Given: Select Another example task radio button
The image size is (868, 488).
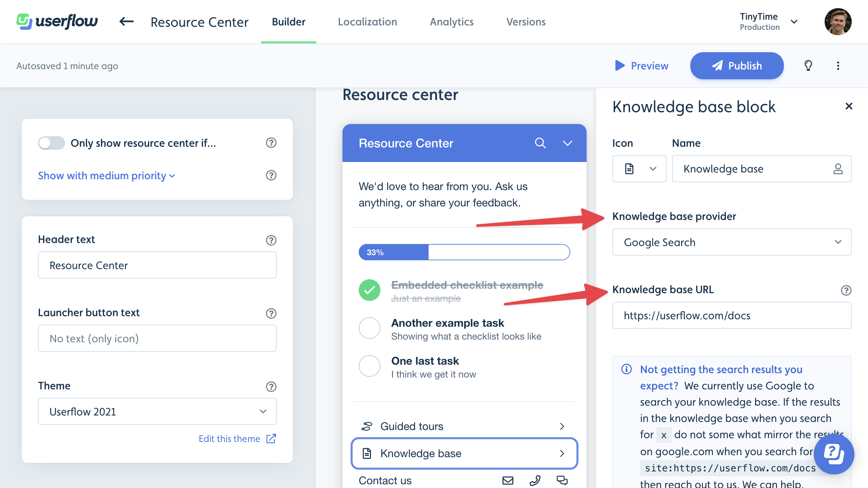Looking at the screenshot, I should [x=369, y=327].
